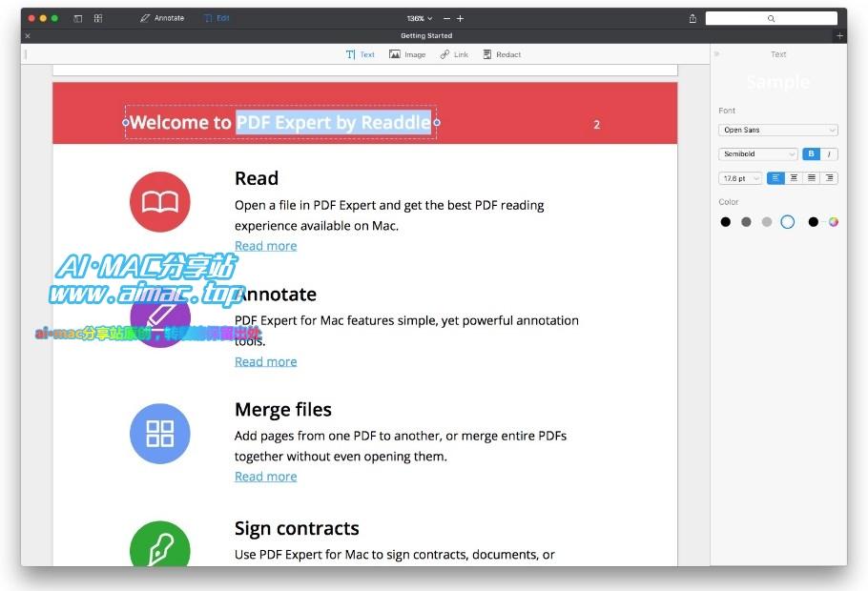Toggle the sidebar panel icon
Viewport: 868px width, 591px height.
(x=78, y=18)
